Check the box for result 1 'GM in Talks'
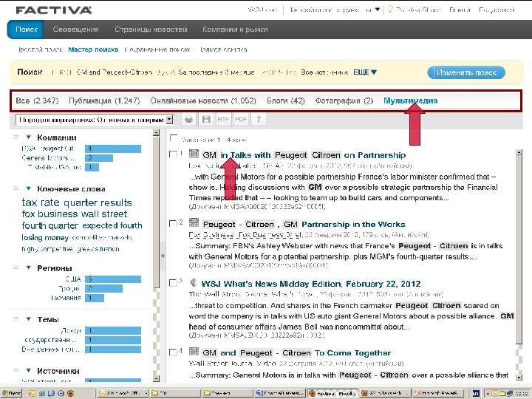This screenshot has height=399, width=532. (x=173, y=154)
